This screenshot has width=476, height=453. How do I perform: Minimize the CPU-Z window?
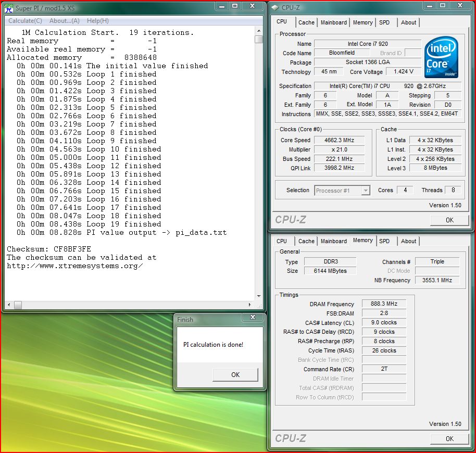[430, 6]
